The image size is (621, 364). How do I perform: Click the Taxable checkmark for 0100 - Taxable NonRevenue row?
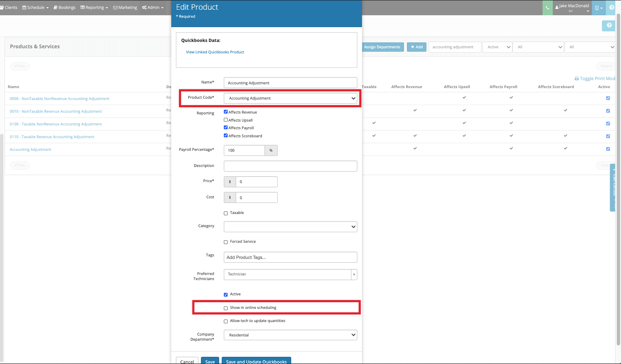coord(374,123)
